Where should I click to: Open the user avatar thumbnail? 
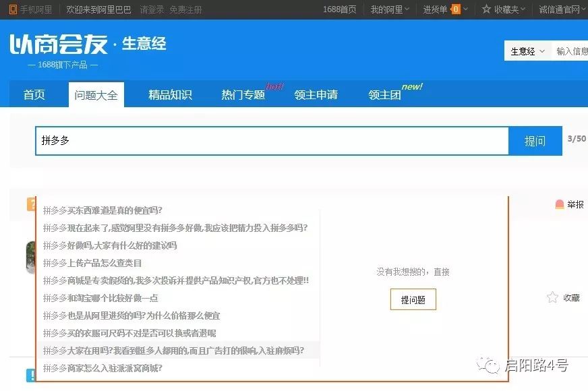31,258
